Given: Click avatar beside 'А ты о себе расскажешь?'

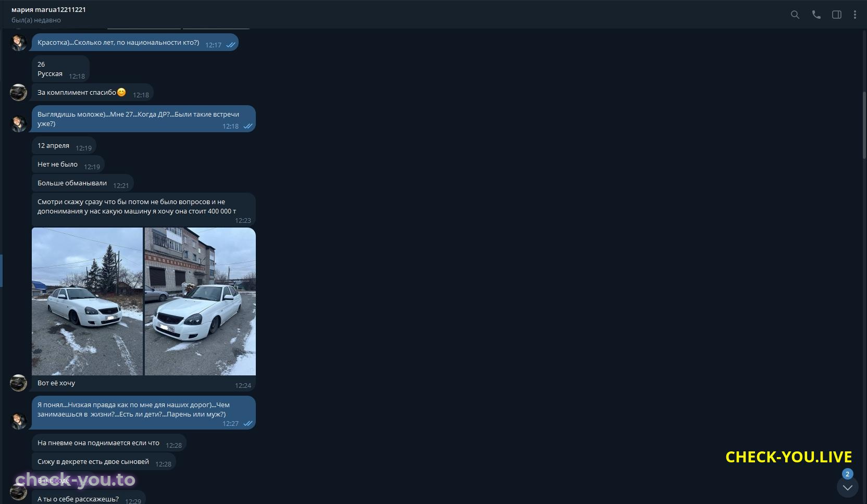Looking at the screenshot, I should click(19, 492).
